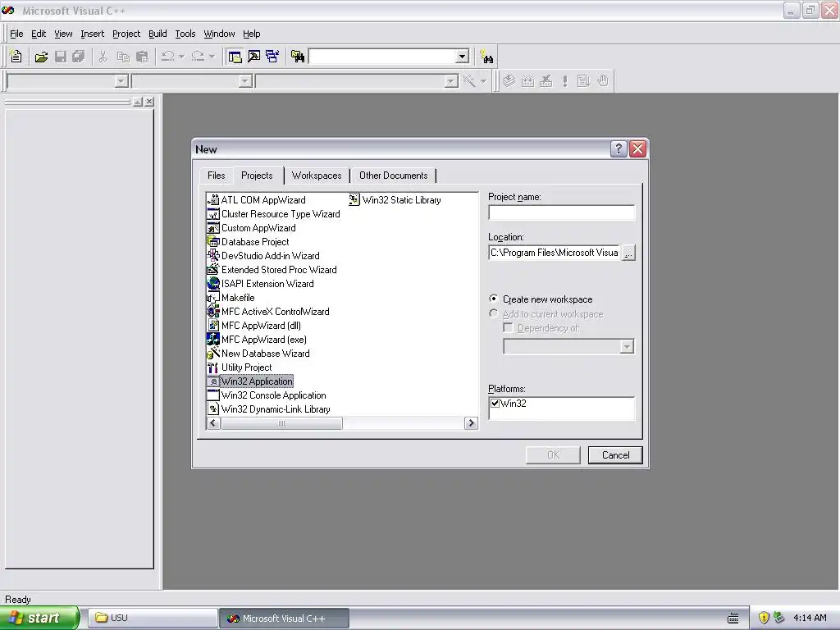
Task: Toggle the Output window icon
Action: click(254, 57)
